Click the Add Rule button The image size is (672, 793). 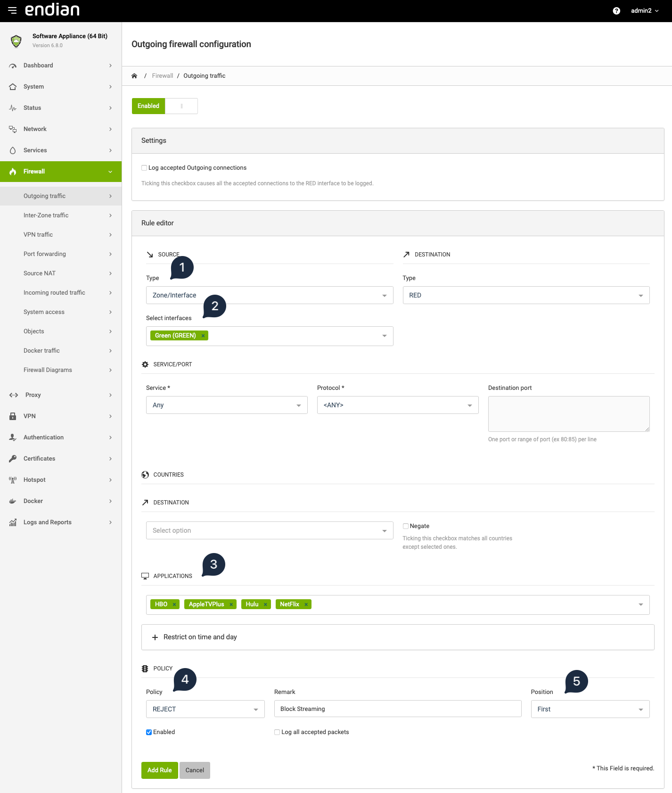pyautogui.click(x=160, y=770)
